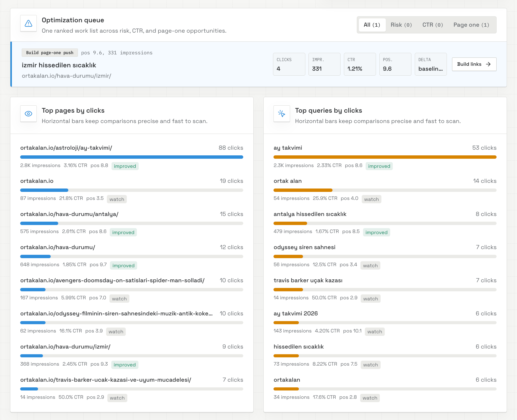Click the improved badge on the hava-durumu/ row
Image resolution: width=517 pixels, height=420 pixels.
(123, 265)
